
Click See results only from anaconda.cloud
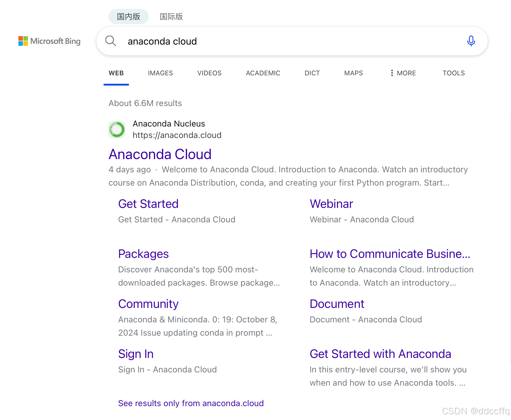click(191, 403)
